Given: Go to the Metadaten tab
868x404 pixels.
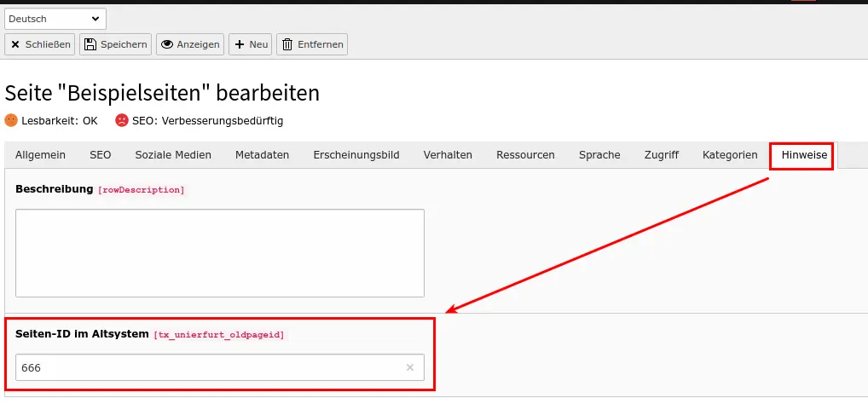Looking at the screenshot, I should pos(262,155).
